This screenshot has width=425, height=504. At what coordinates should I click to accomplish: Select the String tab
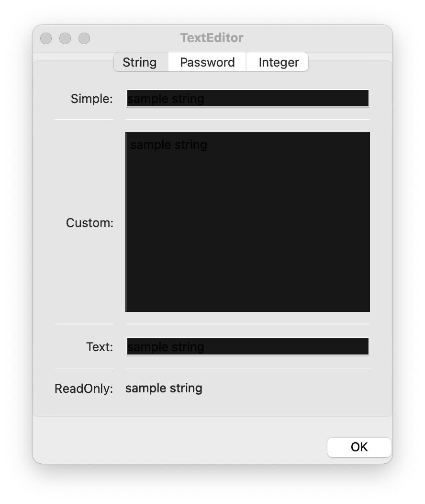tap(139, 62)
